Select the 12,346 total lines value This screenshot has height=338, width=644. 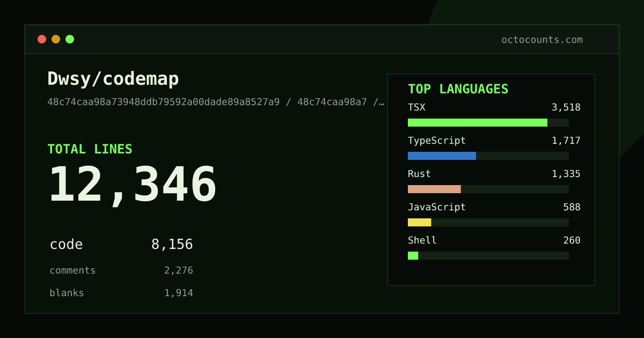click(x=133, y=185)
